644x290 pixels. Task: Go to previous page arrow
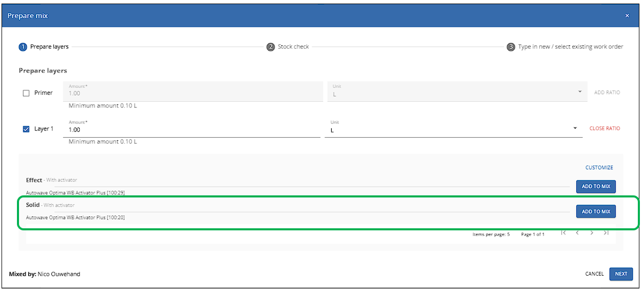pyautogui.click(x=577, y=233)
